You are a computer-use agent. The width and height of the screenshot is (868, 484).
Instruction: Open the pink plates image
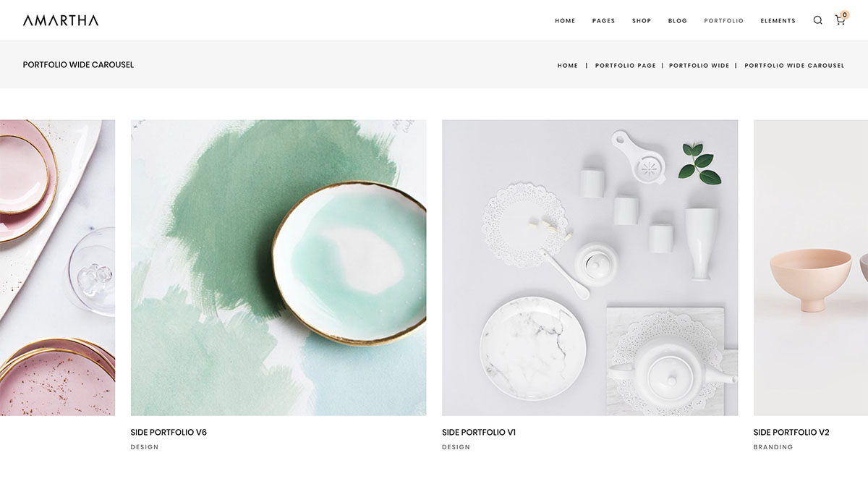click(57, 268)
